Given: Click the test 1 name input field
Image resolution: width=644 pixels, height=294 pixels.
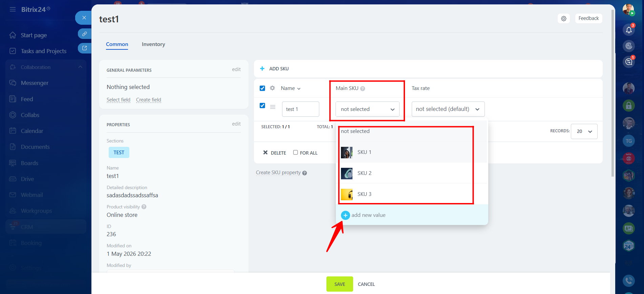Looking at the screenshot, I should pos(301,109).
